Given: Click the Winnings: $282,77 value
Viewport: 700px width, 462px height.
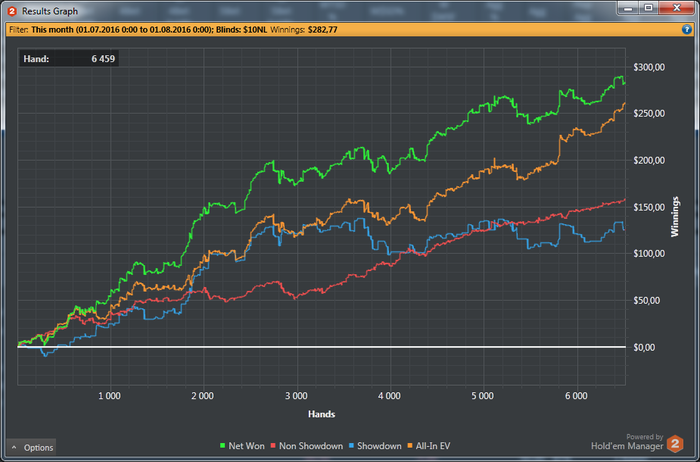Looking at the screenshot, I should pos(304,30).
